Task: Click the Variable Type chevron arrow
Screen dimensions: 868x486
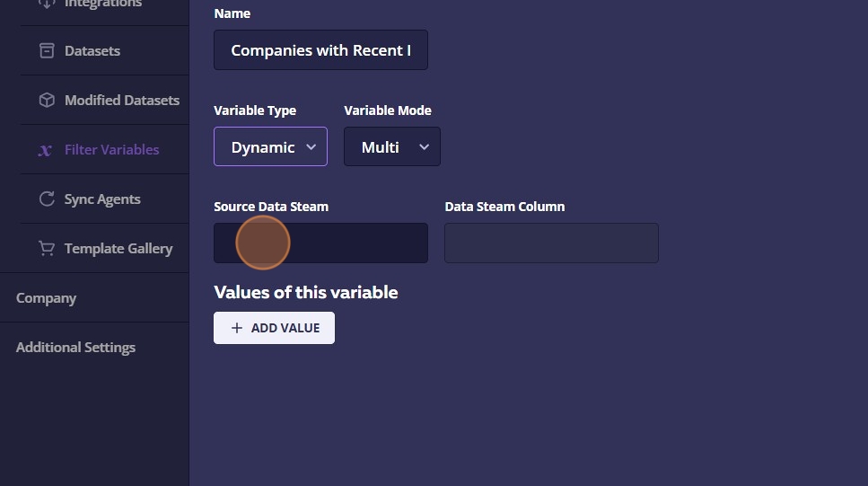Action: point(311,146)
